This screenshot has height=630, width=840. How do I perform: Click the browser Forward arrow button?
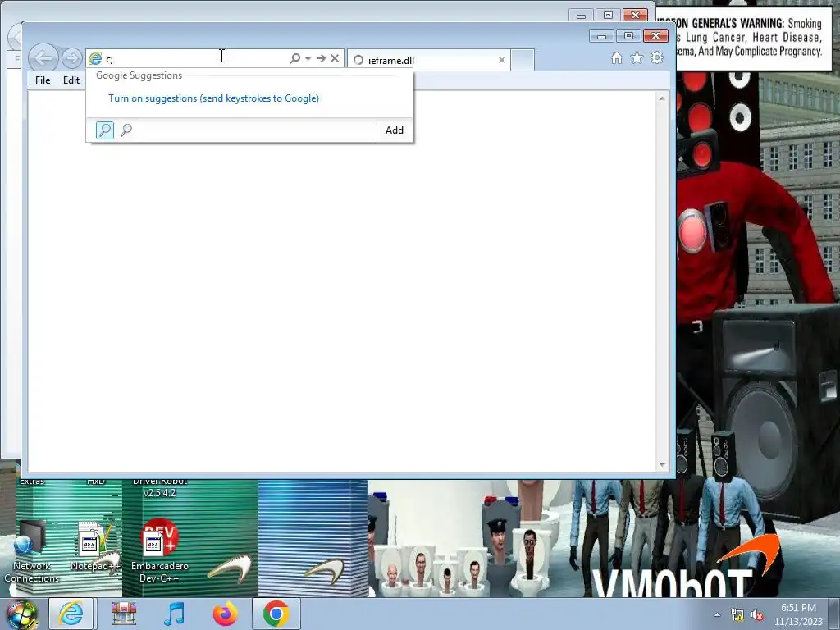[x=71, y=58]
